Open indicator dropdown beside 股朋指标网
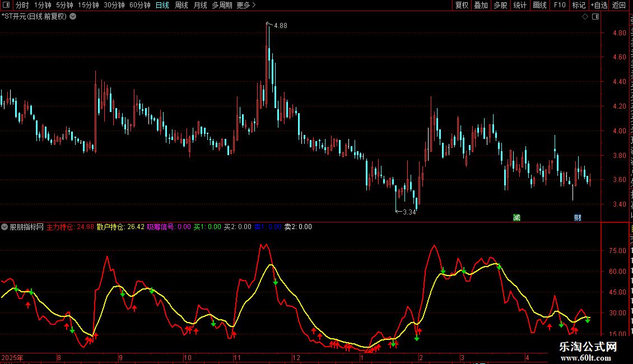 click(4, 227)
